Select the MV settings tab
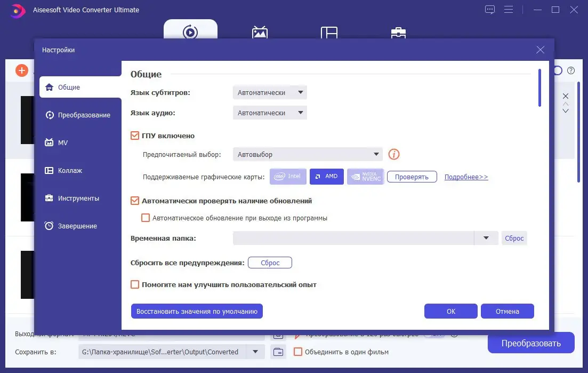Screen dimensions: 588x373 click(80, 142)
